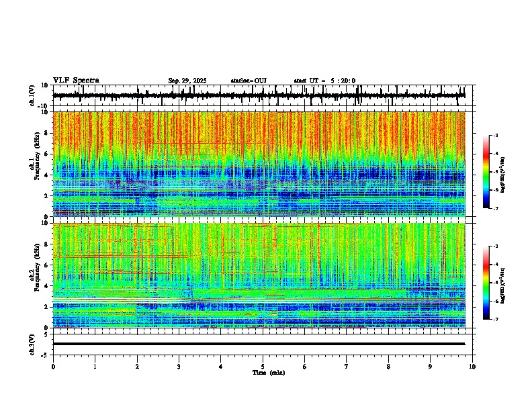Click the '8' kHz tick of ch.1 spectrogram
This screenshot has width=532, height=411.
pos(47,133)
